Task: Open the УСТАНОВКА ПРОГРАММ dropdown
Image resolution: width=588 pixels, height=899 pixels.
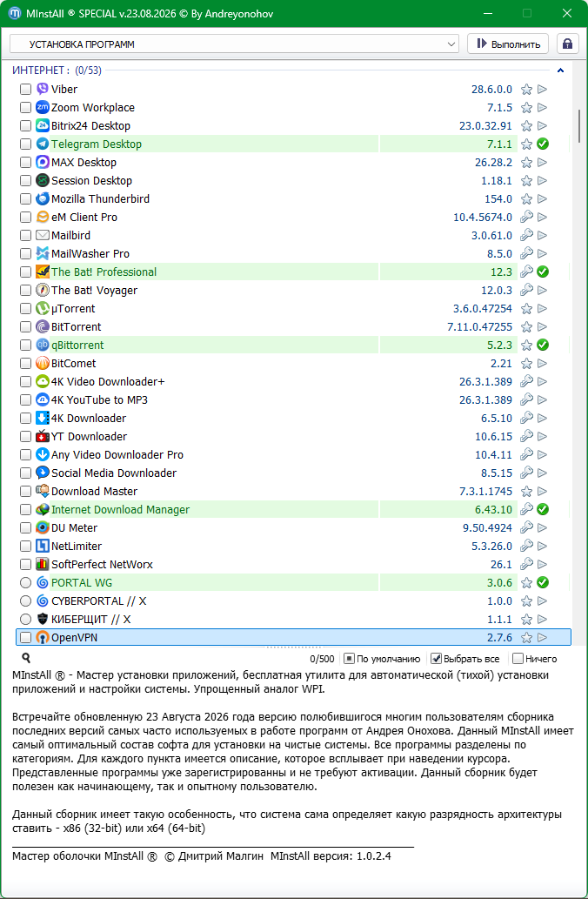Action: (x=234, y=44)
